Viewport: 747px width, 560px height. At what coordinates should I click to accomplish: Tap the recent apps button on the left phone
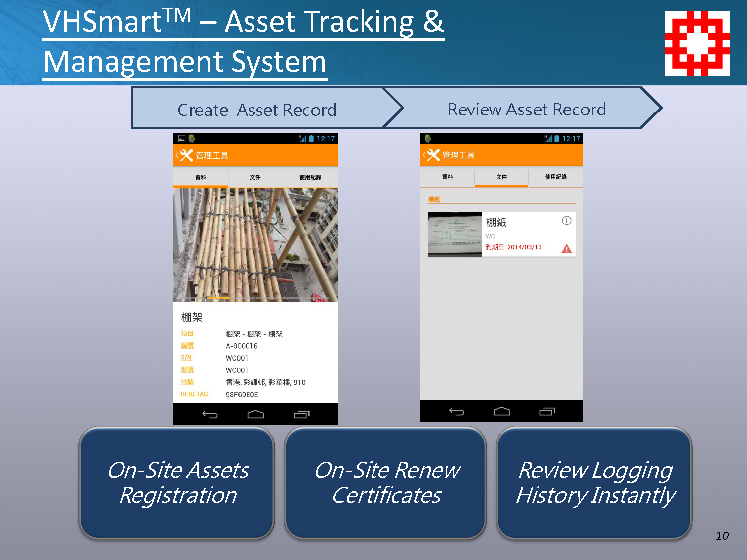tap(301, 414)
